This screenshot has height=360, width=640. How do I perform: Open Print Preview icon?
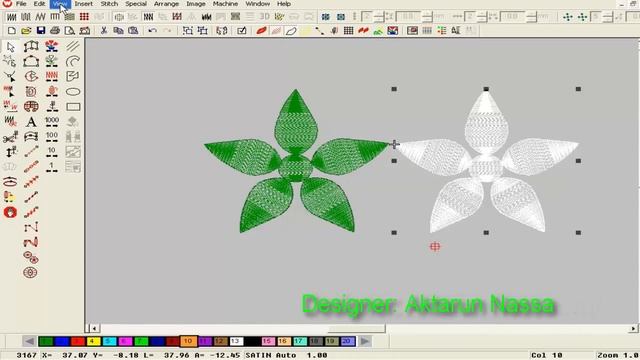(x=70, y=31)
